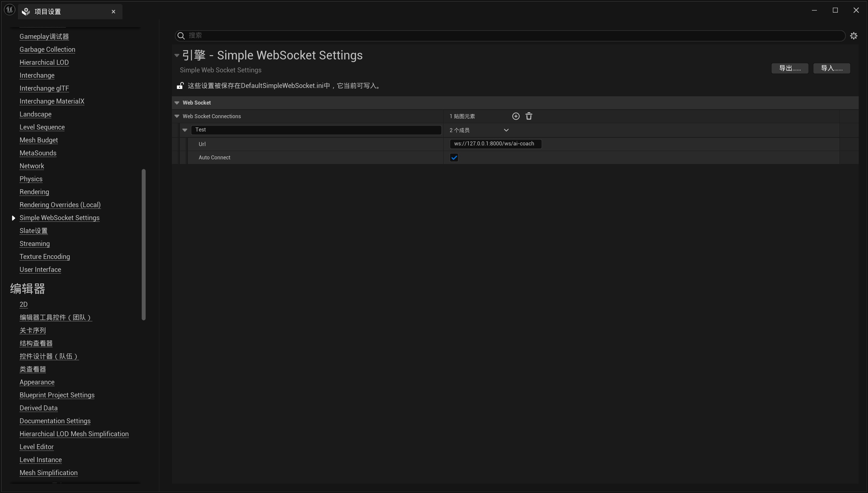
Task: Click the 导入 button
Action: [832, 68]
